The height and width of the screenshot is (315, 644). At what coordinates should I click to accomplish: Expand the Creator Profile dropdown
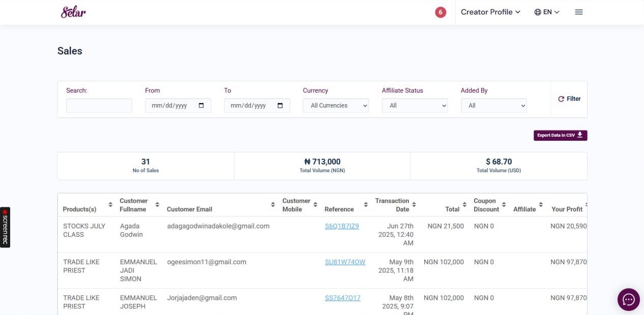(x=490, y=12)
